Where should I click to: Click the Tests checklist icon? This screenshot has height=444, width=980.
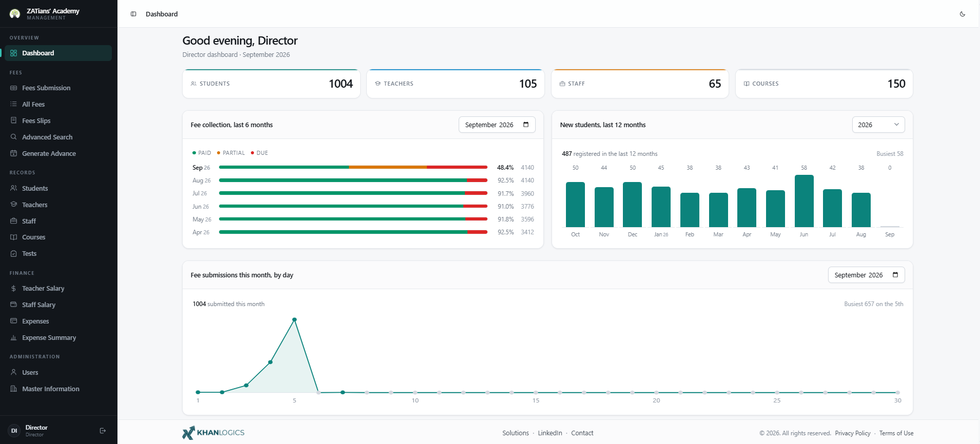[x=14, y=253]
